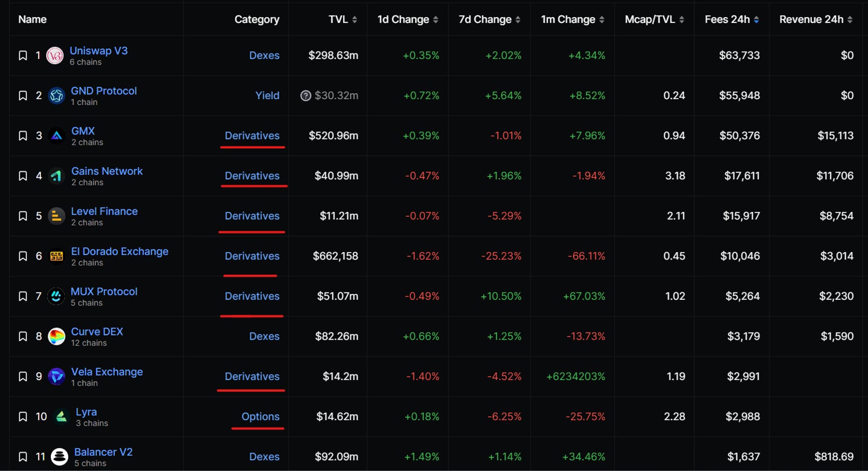The image size is (868, 471).
Task: Open the Gains Network protocol link
Action: click(107, 171)
